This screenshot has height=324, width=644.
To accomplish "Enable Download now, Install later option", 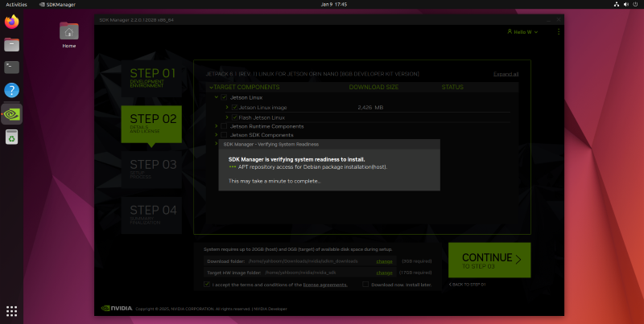I will tap(365, 284).
